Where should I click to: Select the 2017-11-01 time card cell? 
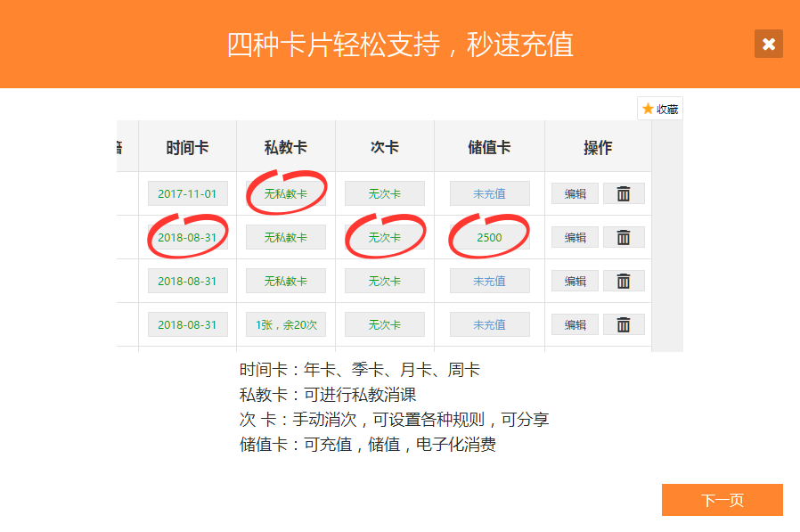[188, 193]
